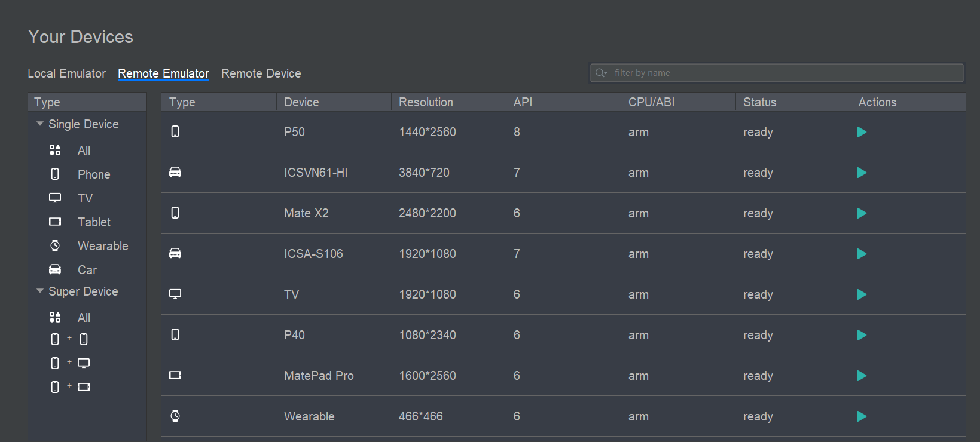Select the ICSA-S106 device name

pos(313,254)
